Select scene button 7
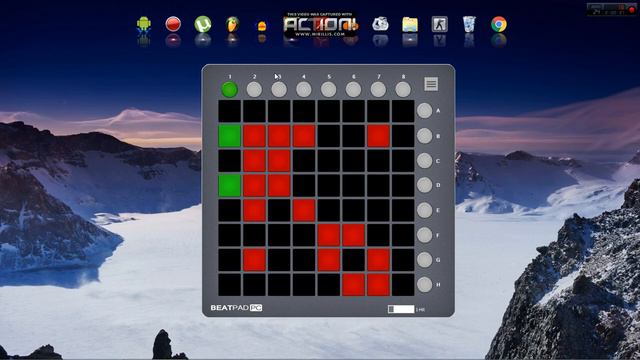Viewport: 640px width, 360px height. coord(378,89)
